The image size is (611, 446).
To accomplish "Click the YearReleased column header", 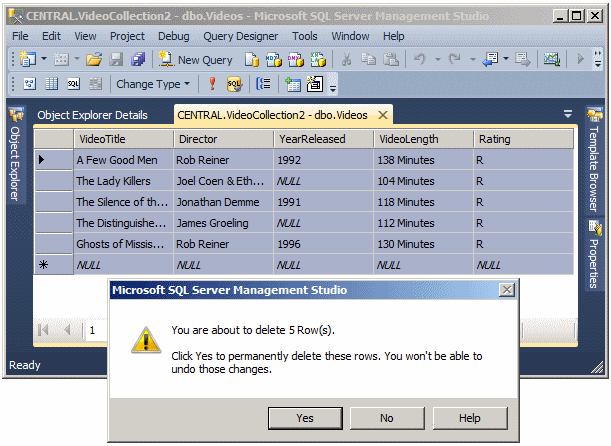I will tap(323, 139).
